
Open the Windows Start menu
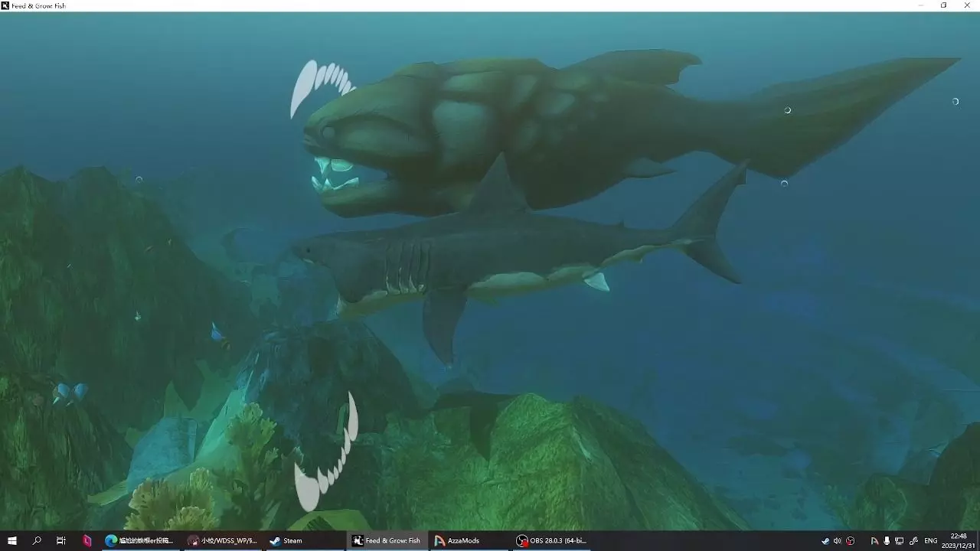point(12,540)
